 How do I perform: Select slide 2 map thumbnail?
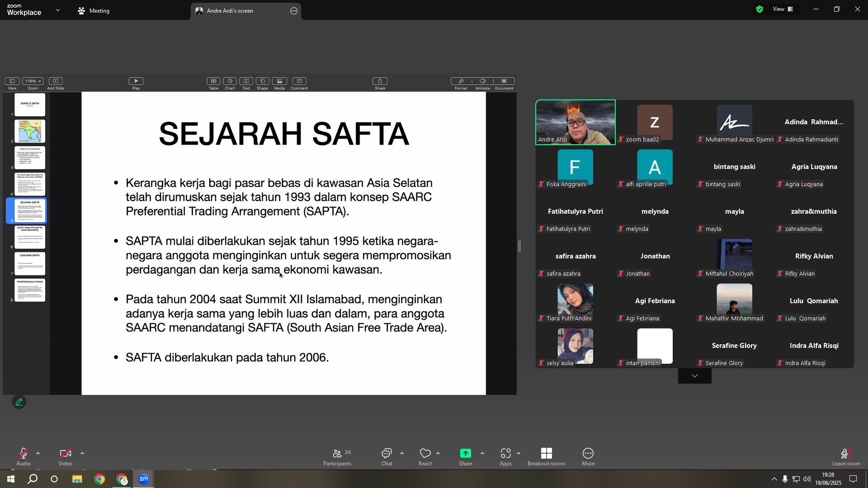pos(30,131)
